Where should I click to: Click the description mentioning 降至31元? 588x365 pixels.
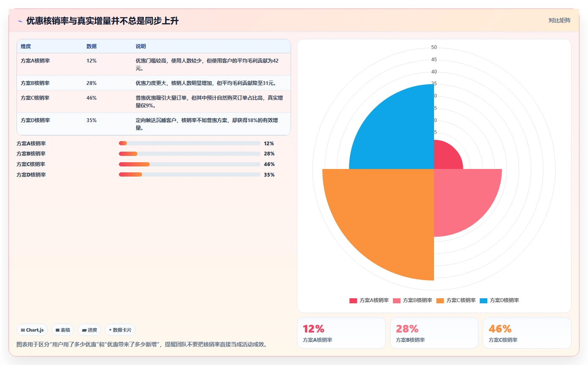[x=206, y=83]
